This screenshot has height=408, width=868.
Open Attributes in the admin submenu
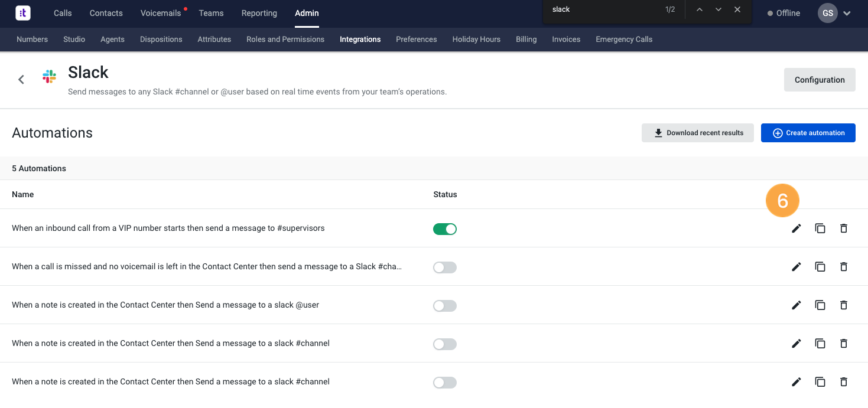214,39
